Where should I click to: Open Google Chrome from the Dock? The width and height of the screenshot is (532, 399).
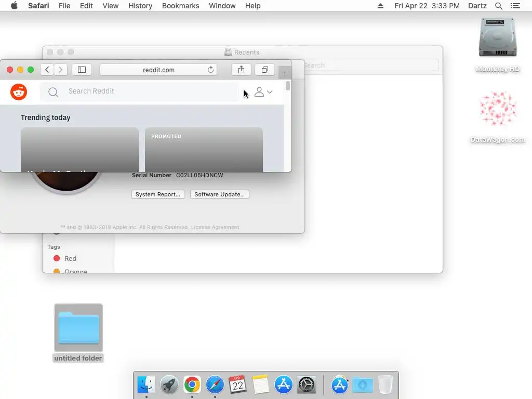click(192, 385)
